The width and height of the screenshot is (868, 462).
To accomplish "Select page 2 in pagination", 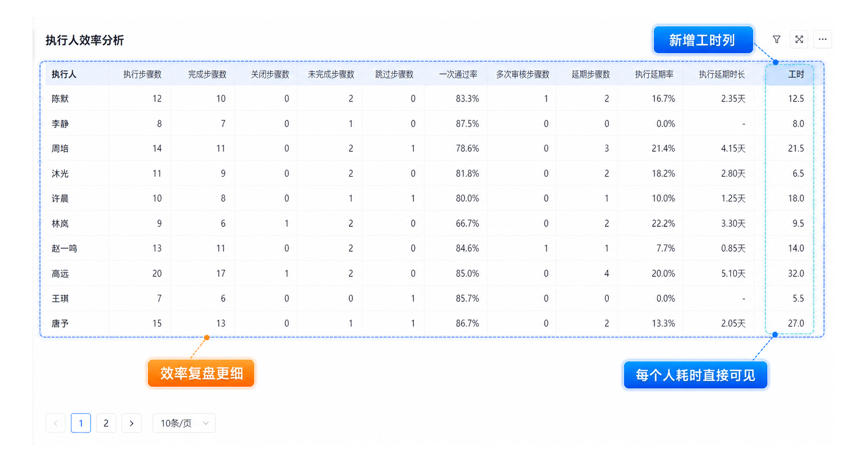I will pos(106,423).
